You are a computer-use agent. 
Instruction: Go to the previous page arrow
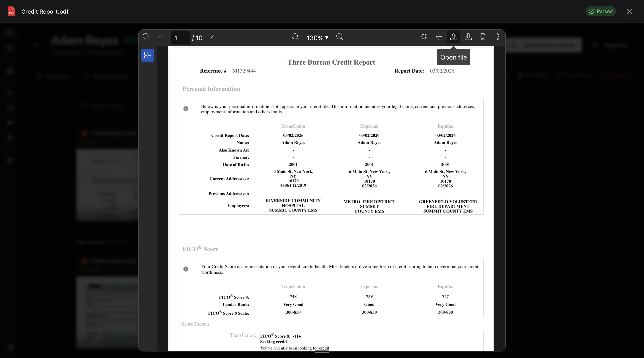tap(161, 37)
